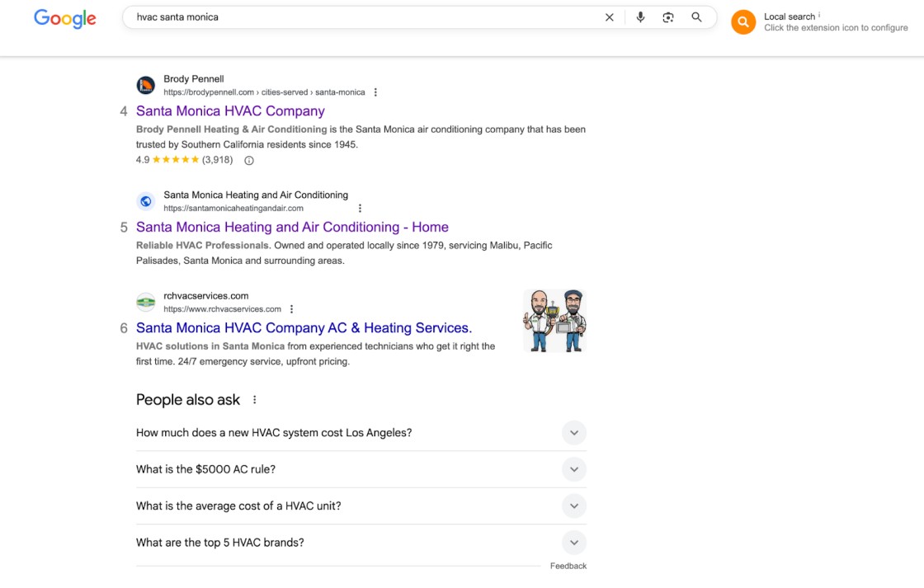This screenshot has width=924, height=588.
Task: Click 'Brody Pennell Heating & Air Conditioning' bold snippet text
Action: click(x=232, y=129)
